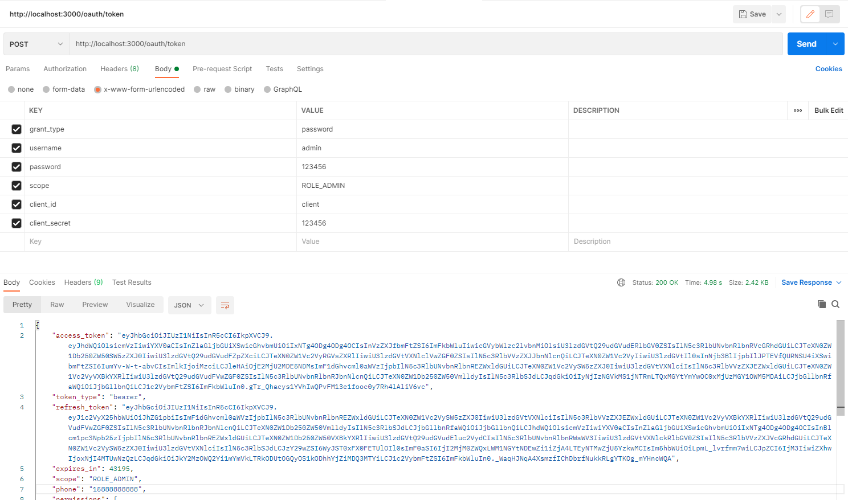Image resolution: width=848 pixels, height=504 pixels.
Task: Open the Authorization tab
Action: click(x=65, y=69)
